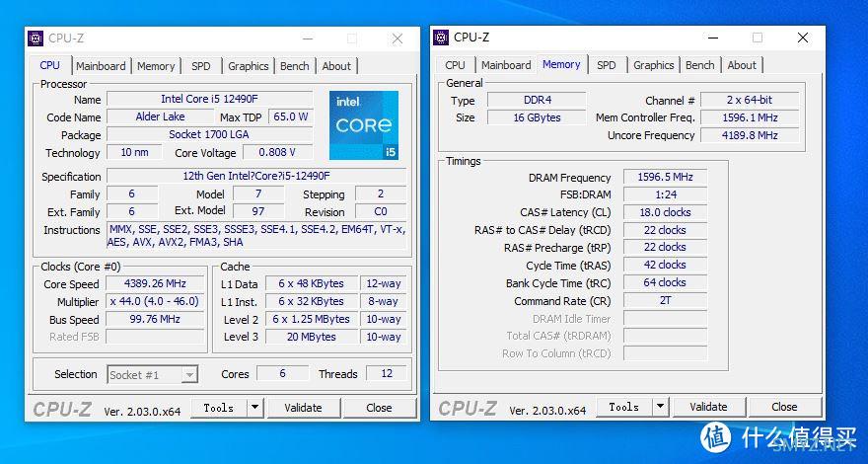Click the FSB:DRAM ratio value 1:24
The image size is (868, 464).
[x=666, y=194]
